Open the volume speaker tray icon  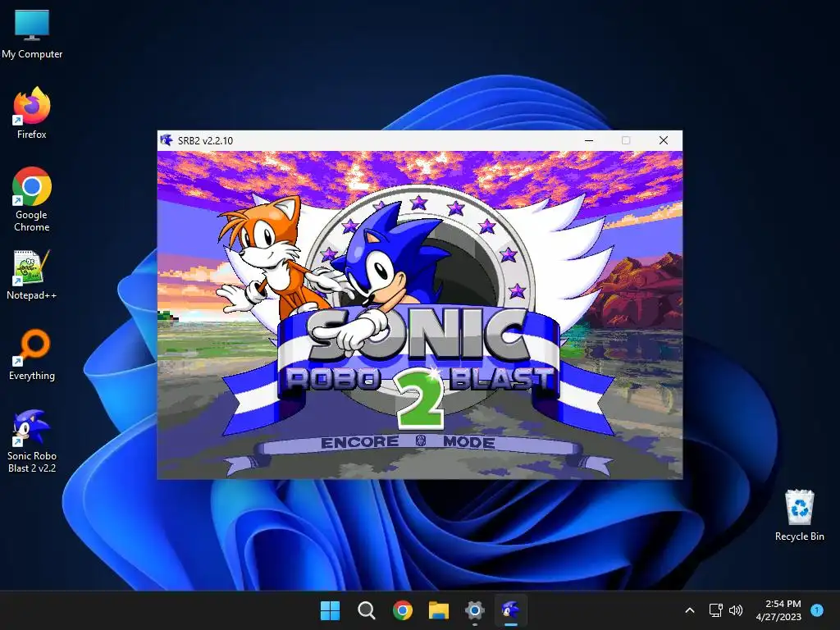click(x=736, y=610)
